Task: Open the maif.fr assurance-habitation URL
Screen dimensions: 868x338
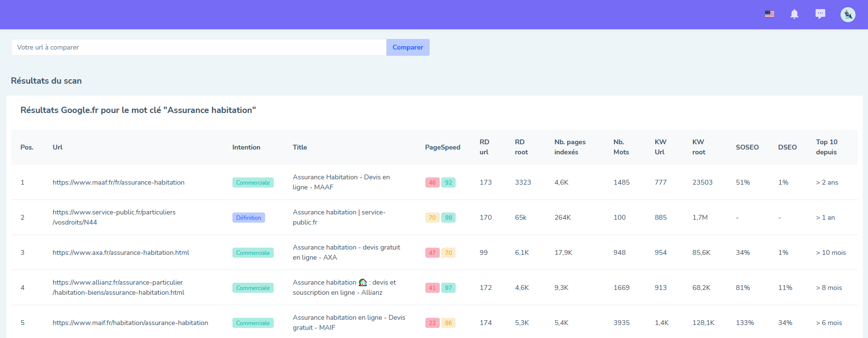Action: 130,323
